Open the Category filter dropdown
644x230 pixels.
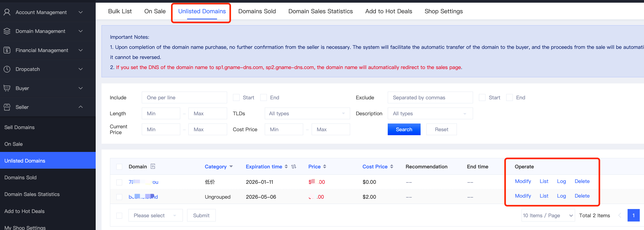pos(231,167)
